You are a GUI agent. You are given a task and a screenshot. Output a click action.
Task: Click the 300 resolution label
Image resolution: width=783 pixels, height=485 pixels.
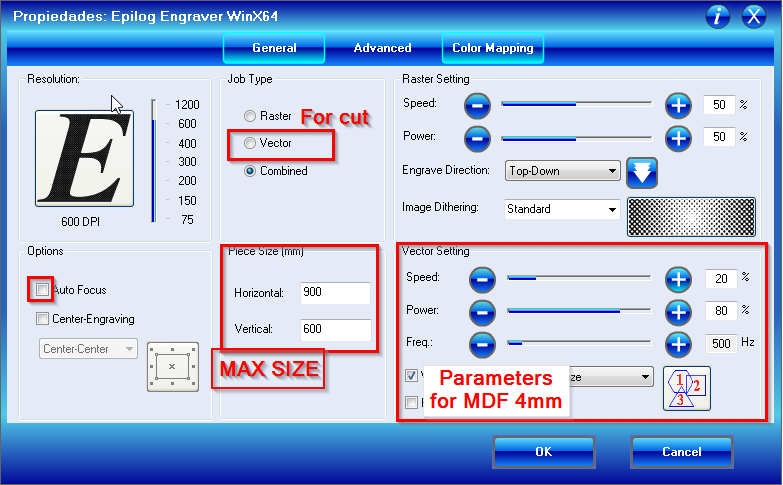[x=187, y=162]
